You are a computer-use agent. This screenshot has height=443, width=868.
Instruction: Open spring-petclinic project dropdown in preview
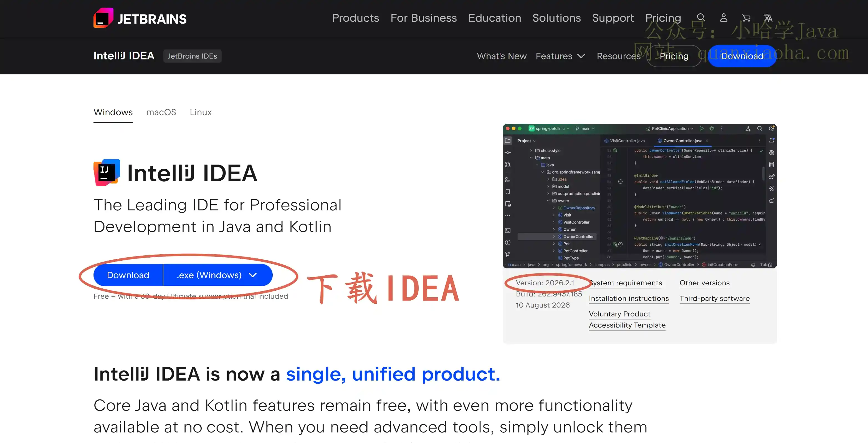coord(549,129)
